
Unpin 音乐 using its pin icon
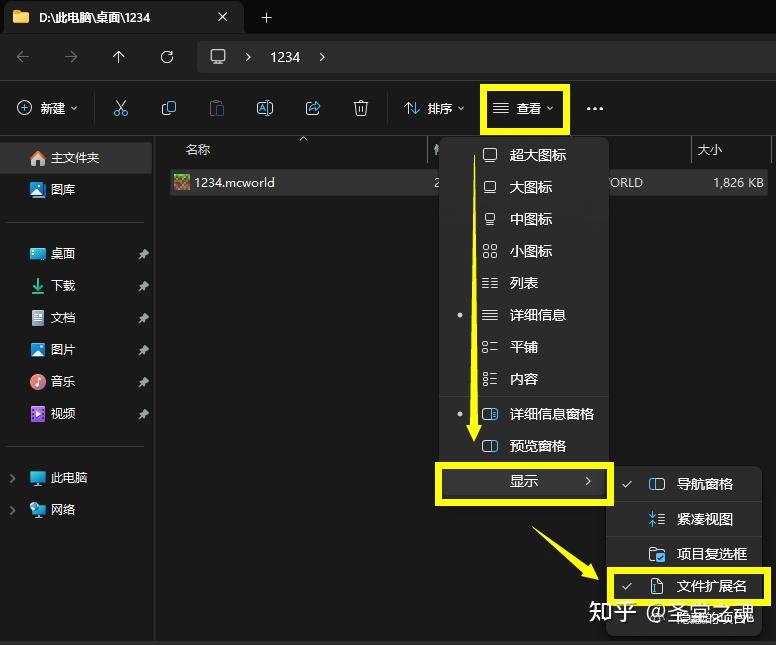(144, 382)
